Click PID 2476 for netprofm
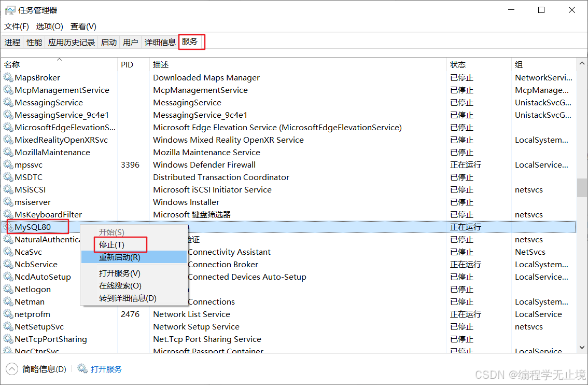The image size is (588, 385). click(x=130, y=314)
